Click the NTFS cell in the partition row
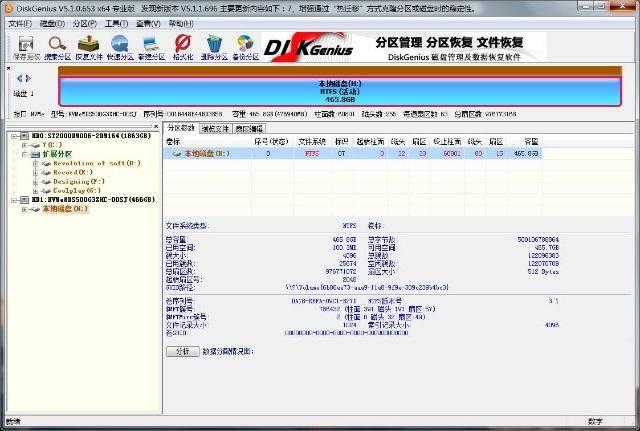Viewport: 640px width, 431px height. click(312, 154)
